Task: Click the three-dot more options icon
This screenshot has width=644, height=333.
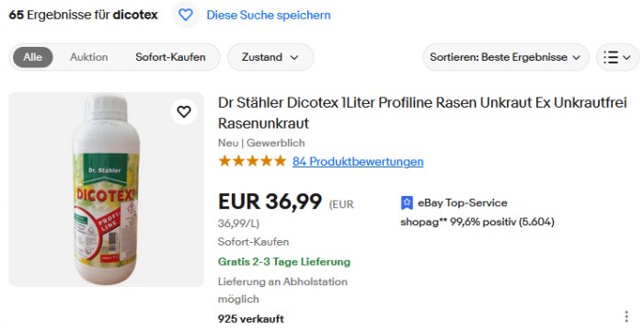Action: (626, 316)
